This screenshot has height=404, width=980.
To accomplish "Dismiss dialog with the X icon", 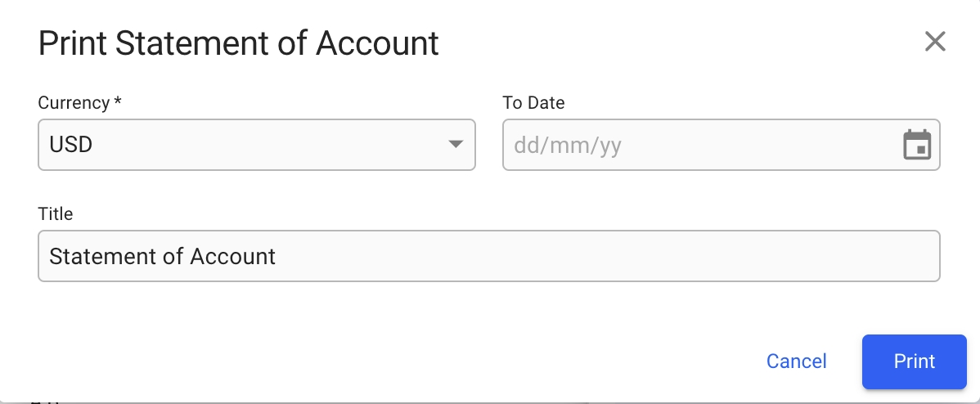I will (934, 42).
